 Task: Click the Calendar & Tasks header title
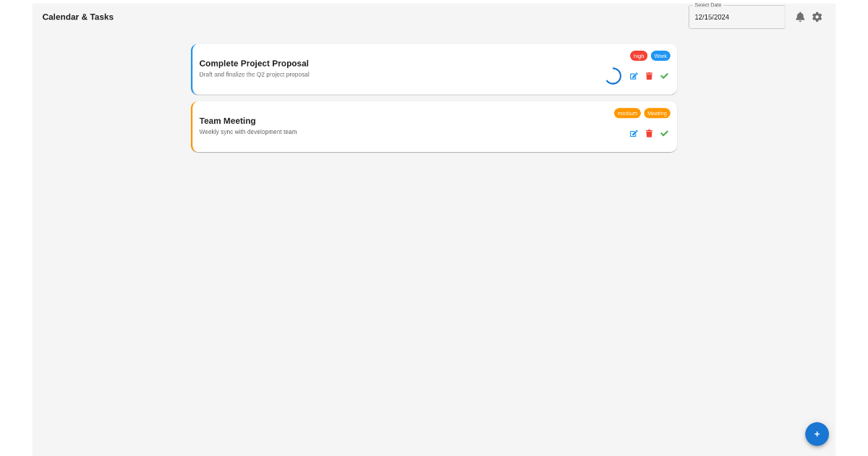pos(78,17)
